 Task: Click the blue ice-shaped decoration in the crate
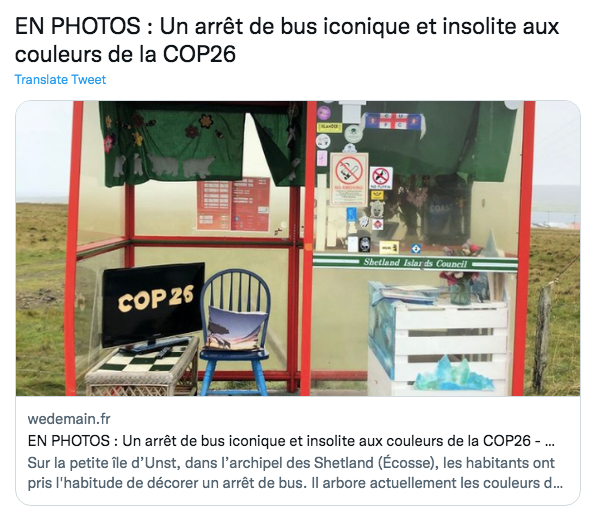coord(454,374)
